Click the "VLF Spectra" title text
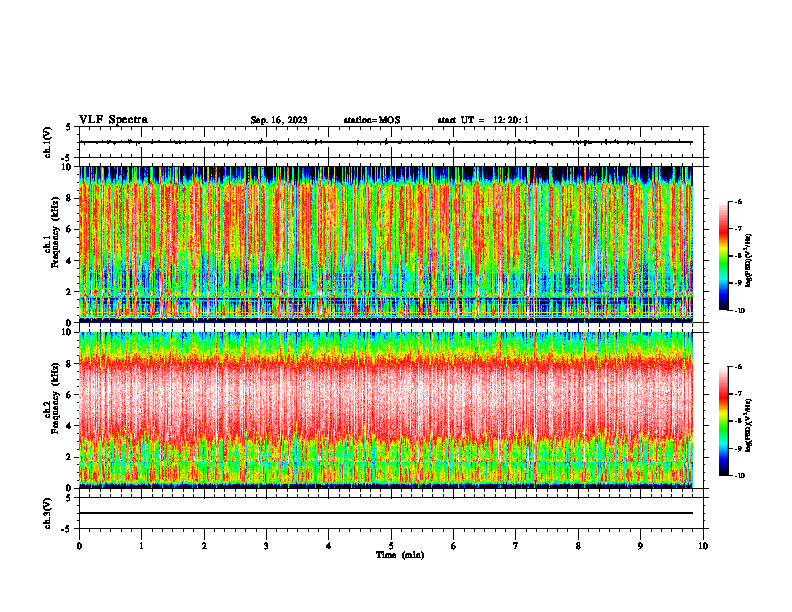This screenshot has width=792, height=612. click(x=113, y=120)
